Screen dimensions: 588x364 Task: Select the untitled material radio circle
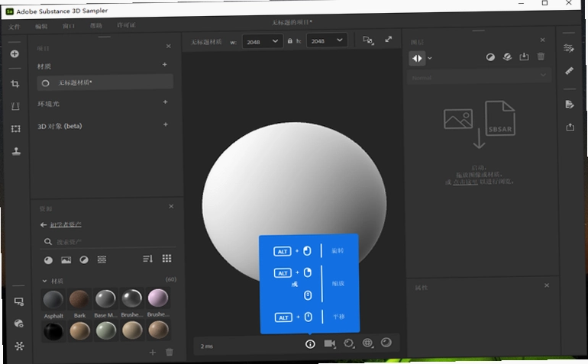point(45,83)
